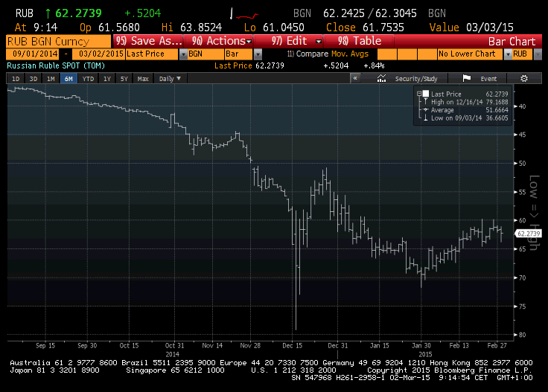Select the 5Y time range tab
The image size is (548, 392).
(124, 79)
